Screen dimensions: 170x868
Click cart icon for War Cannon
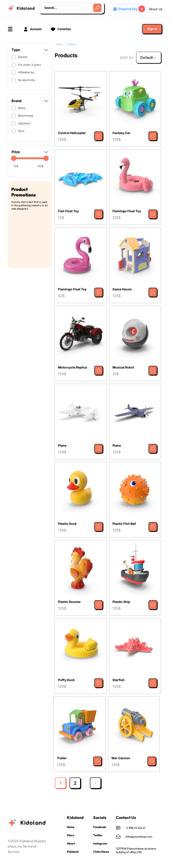pos(152,761)
